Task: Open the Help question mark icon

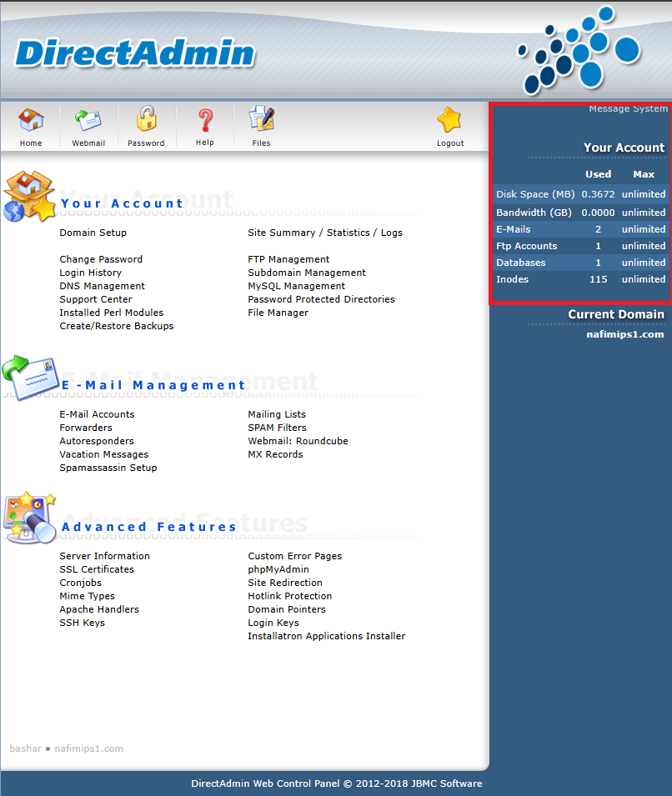Action: click(x=205, y=121)
